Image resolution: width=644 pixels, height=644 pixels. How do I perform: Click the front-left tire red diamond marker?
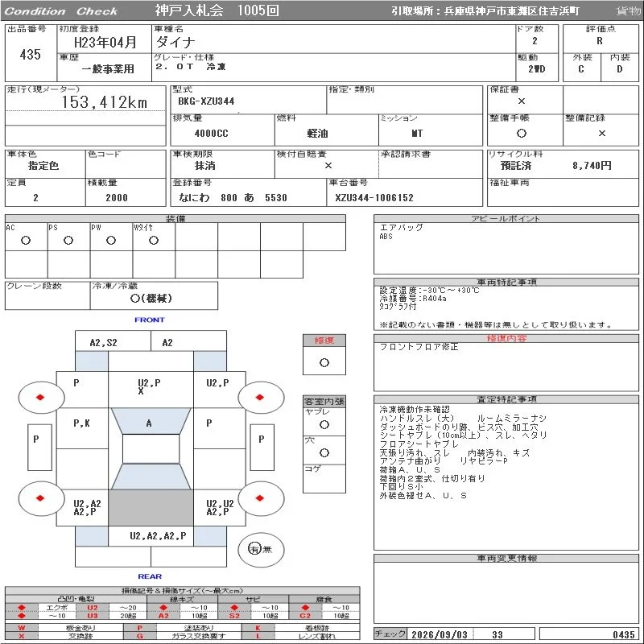pyautogui.click(x=39, y=397)
